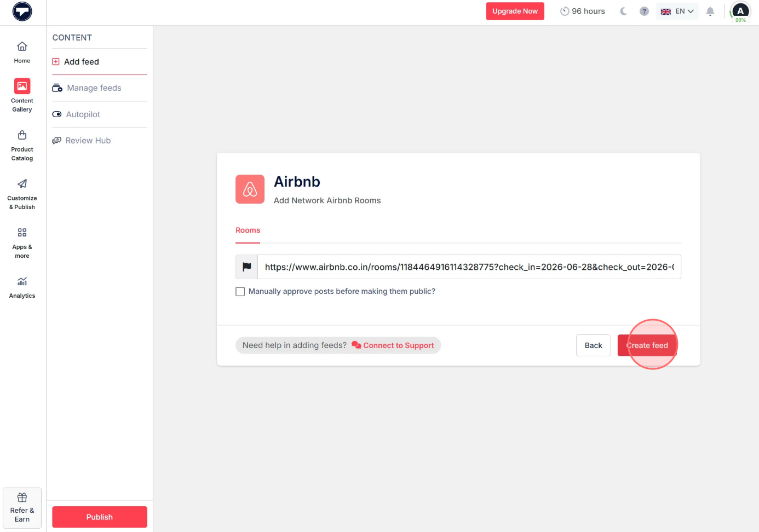The image size is (759, 532).
Task: Open Apps & more section
Action: tap(22, 243)
